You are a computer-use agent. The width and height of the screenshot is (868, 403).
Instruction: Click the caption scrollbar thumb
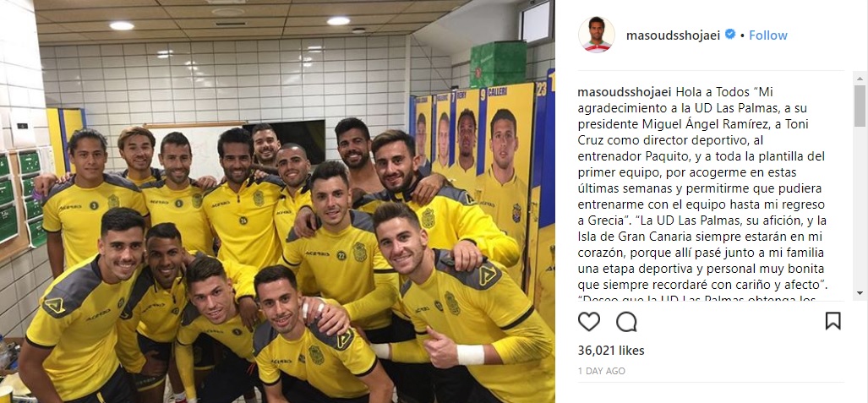tap(859, 105)
